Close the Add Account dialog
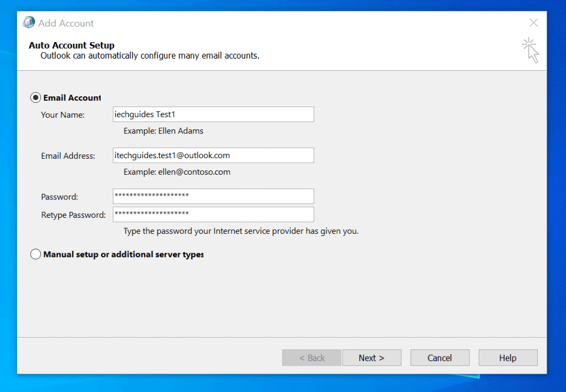The width and height of the screenshot is (566, 392). [533, 23]
